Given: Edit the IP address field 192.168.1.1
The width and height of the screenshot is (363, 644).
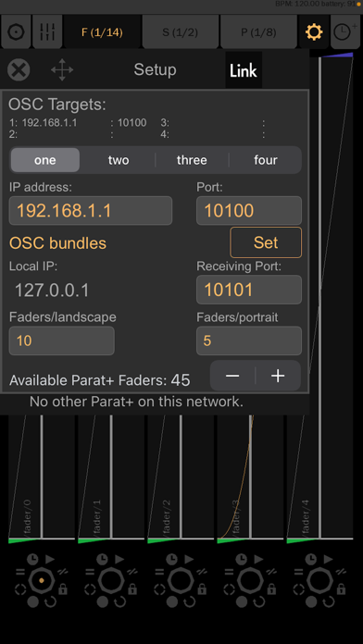Looking at the screenshot, I should 91,211.
